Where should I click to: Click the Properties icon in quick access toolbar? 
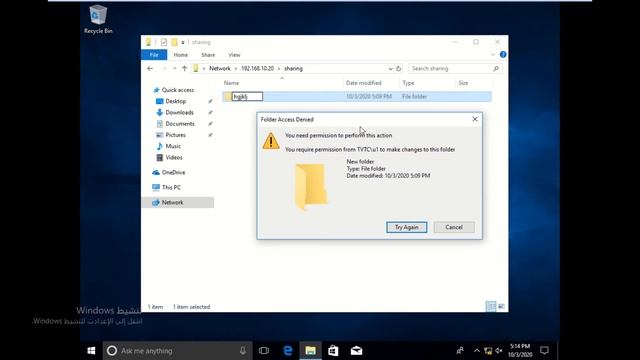click(x=164, y=42)
